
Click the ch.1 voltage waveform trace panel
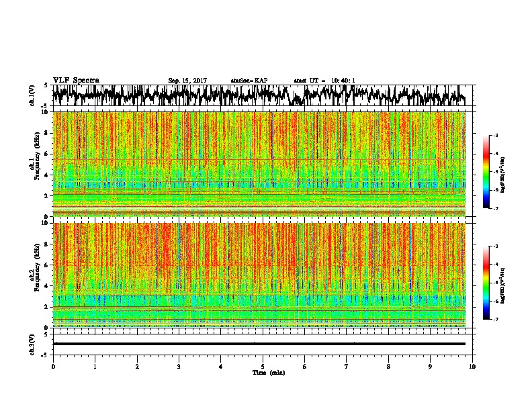(x=263, y=95)
